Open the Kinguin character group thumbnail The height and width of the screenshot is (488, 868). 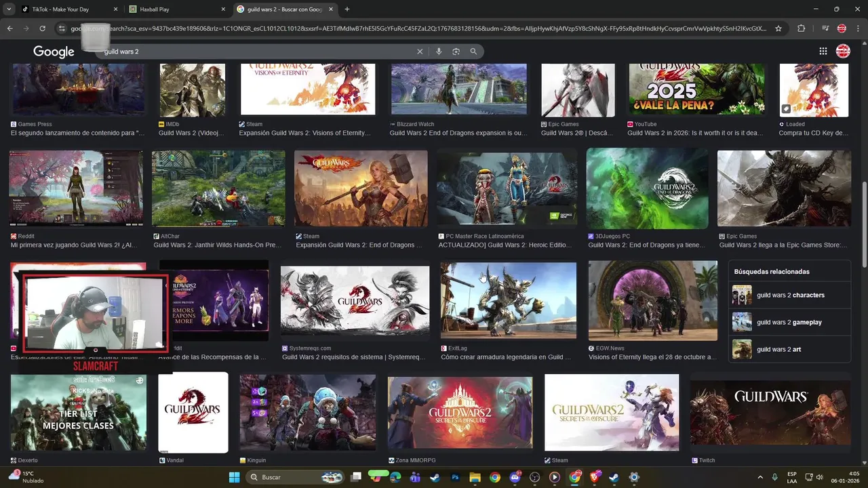pyautogui.click(x=308, y=413)
